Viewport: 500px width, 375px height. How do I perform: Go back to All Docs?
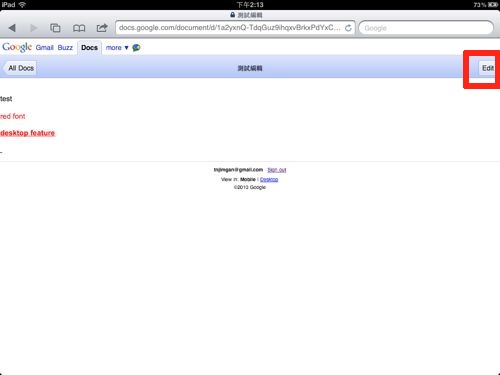click(x=20, y=68)
